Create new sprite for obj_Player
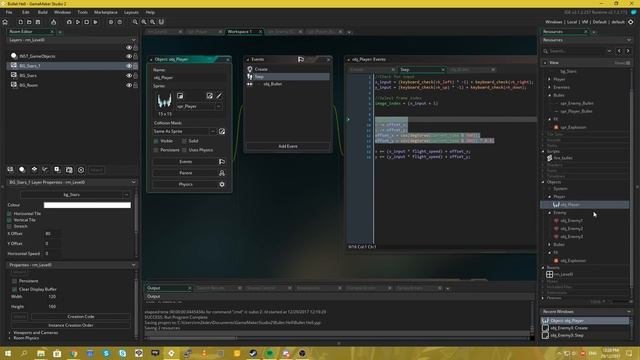The image size is (640, 360). tap(180, 96)
